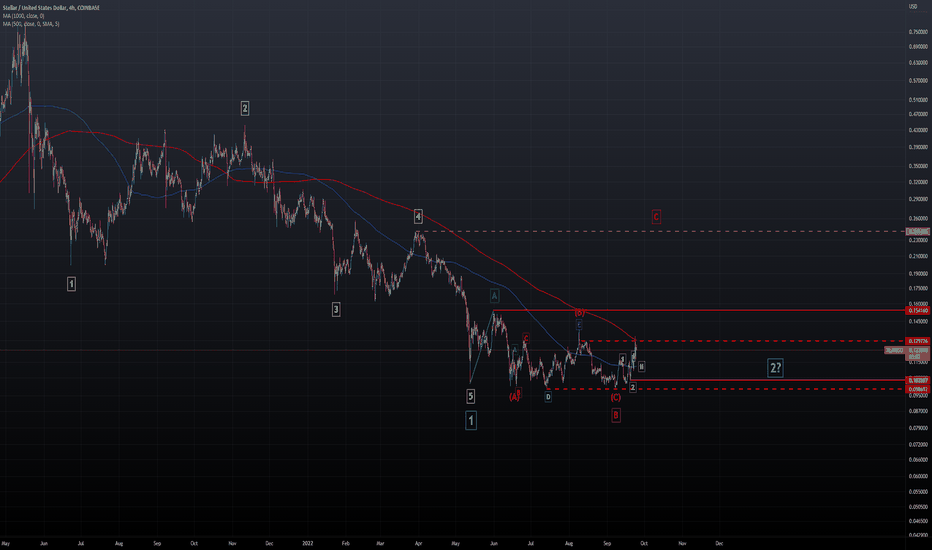Click the 2022 label on the time axis
Screen dimensions: 932x550
tap(307, 543)
